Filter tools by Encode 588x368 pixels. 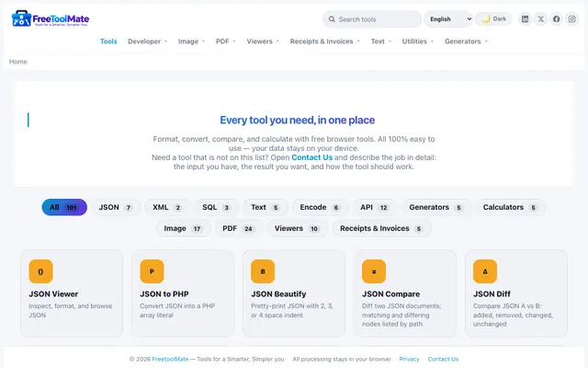coord(320,207)
